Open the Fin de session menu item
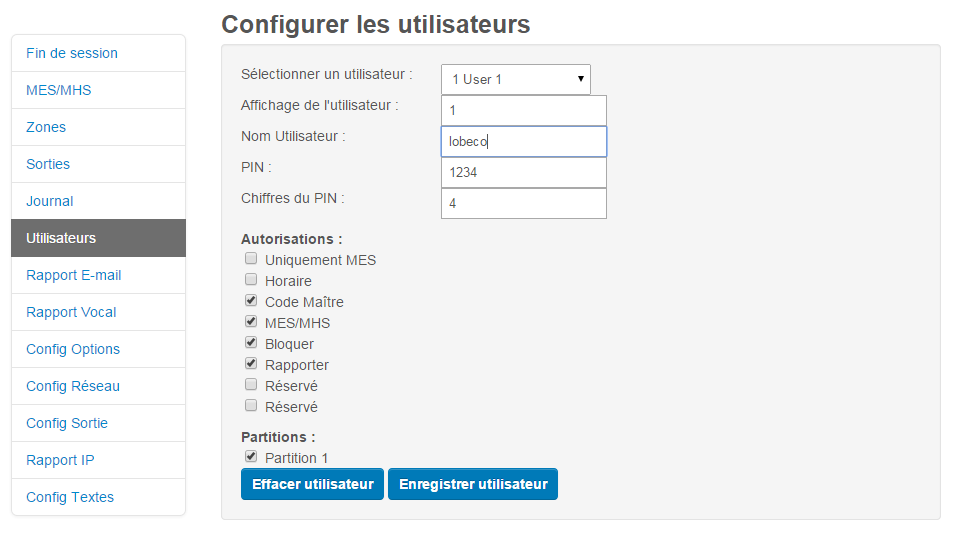Image resolution: width=955 pixels, height=536 pixels. click(99, 54)
